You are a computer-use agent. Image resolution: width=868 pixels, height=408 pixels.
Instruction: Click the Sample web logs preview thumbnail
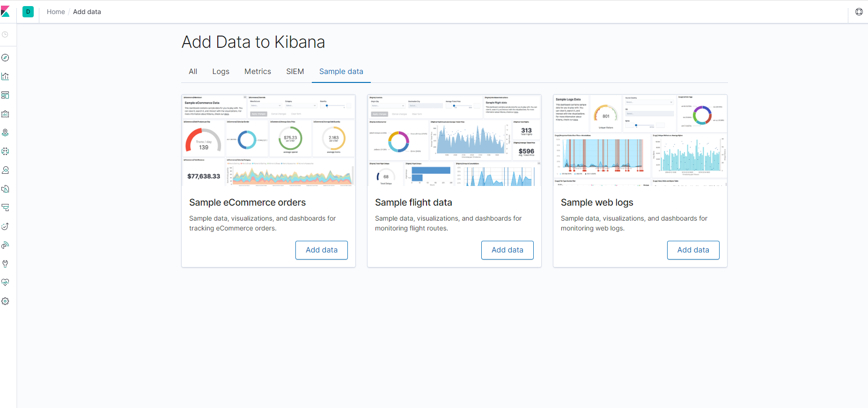click(640, 140)
